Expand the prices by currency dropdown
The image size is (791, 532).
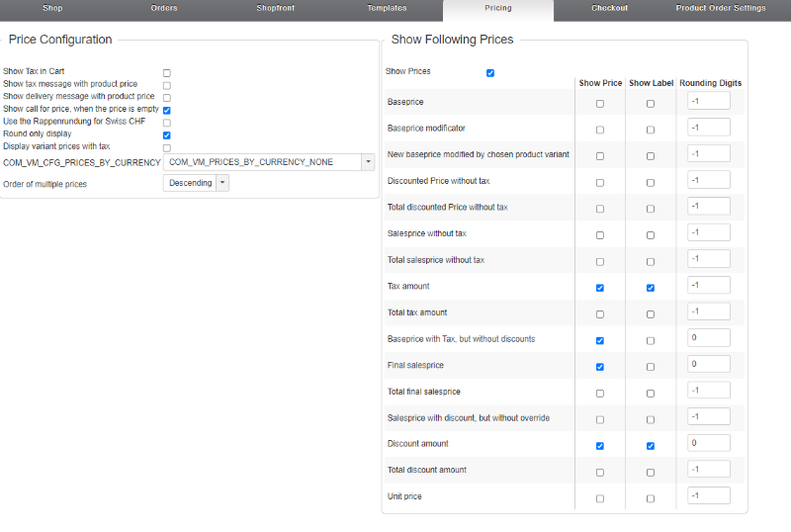269,162
